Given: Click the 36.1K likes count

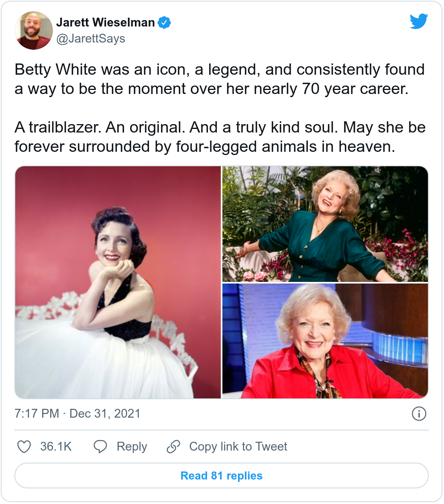Looking at the screenshot, I should [x=56, y=447].
